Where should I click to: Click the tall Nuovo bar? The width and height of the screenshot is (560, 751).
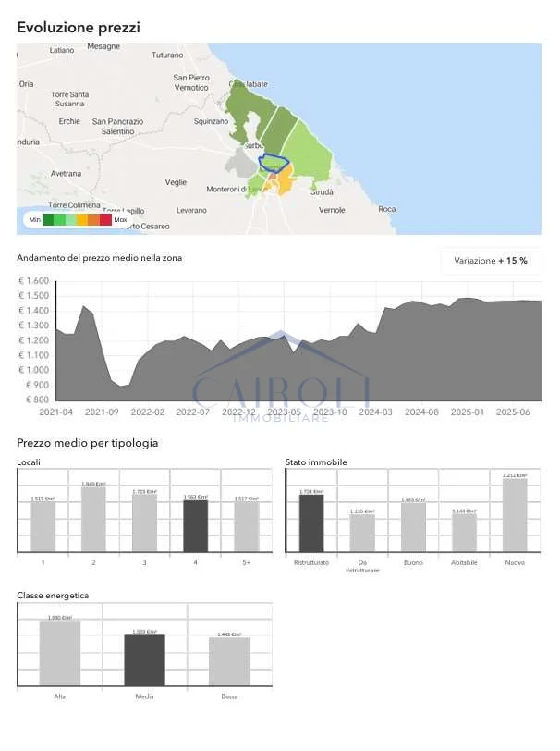pos(515,515)
